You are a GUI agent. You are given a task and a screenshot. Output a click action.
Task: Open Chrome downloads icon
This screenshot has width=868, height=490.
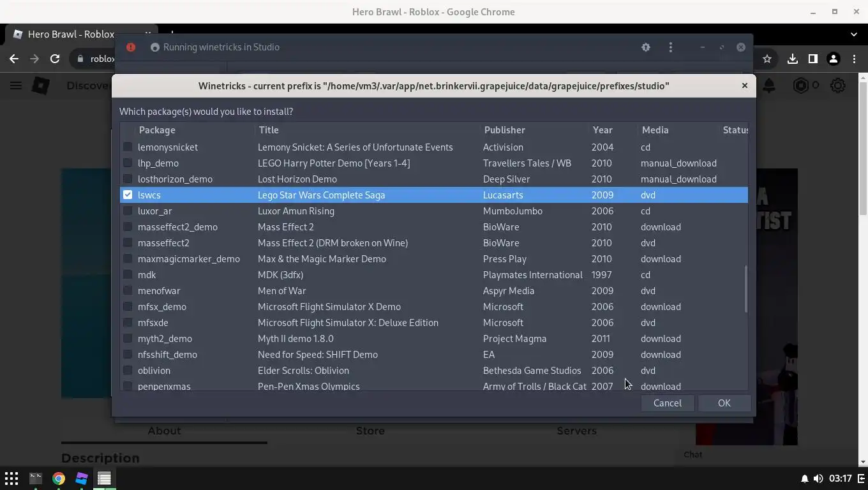coord(792,59)
